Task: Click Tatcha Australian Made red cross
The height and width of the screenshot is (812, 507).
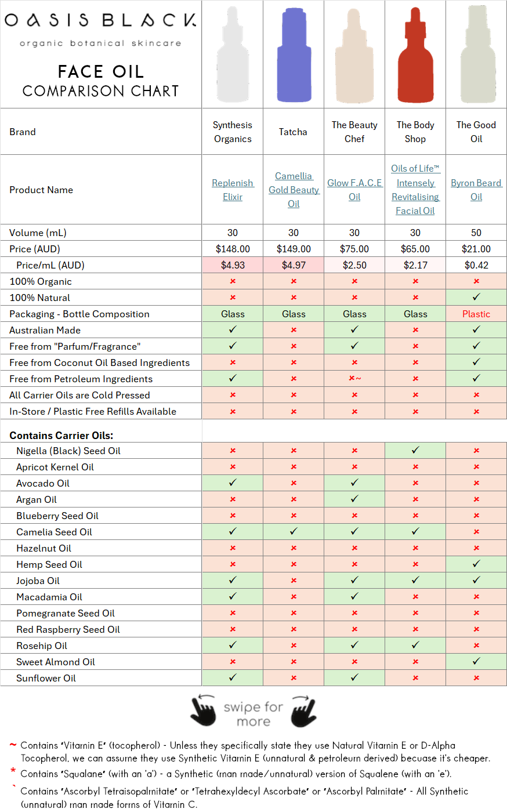Action: pos(294,330)
